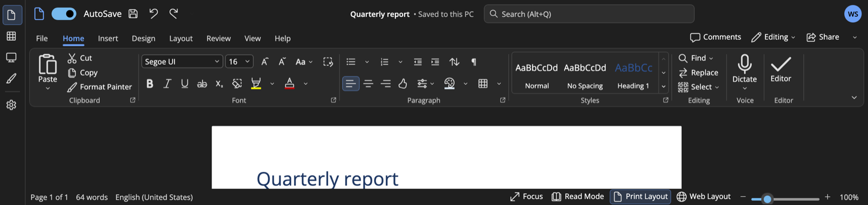Switch to the Layout tab
Screen dimensions: 868x205
pos(181,38)
